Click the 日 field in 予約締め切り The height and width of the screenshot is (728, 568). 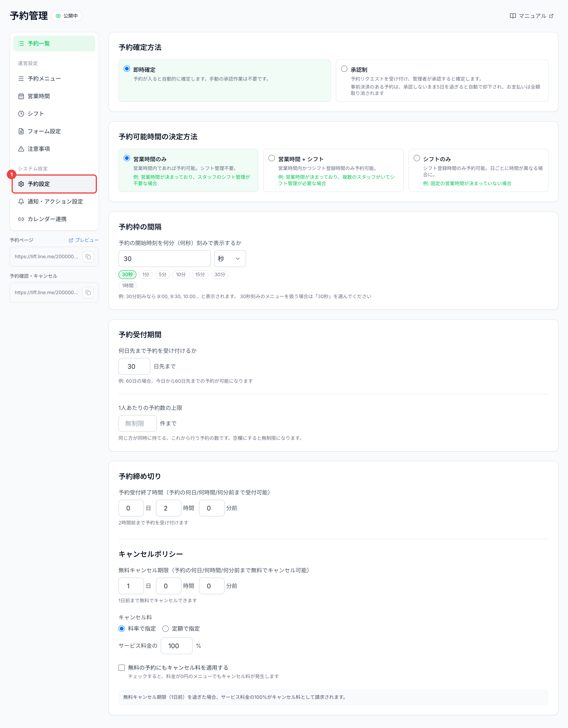[x=131, y=508]
